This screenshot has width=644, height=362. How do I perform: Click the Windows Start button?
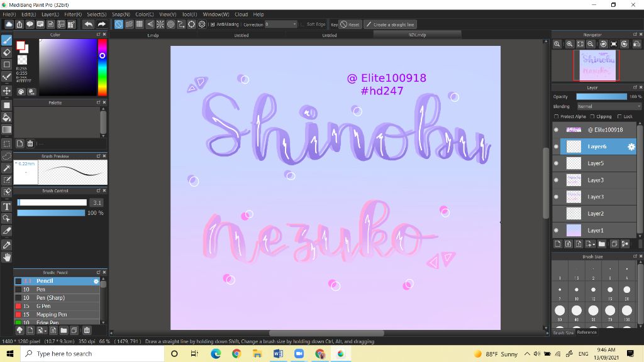10,353
